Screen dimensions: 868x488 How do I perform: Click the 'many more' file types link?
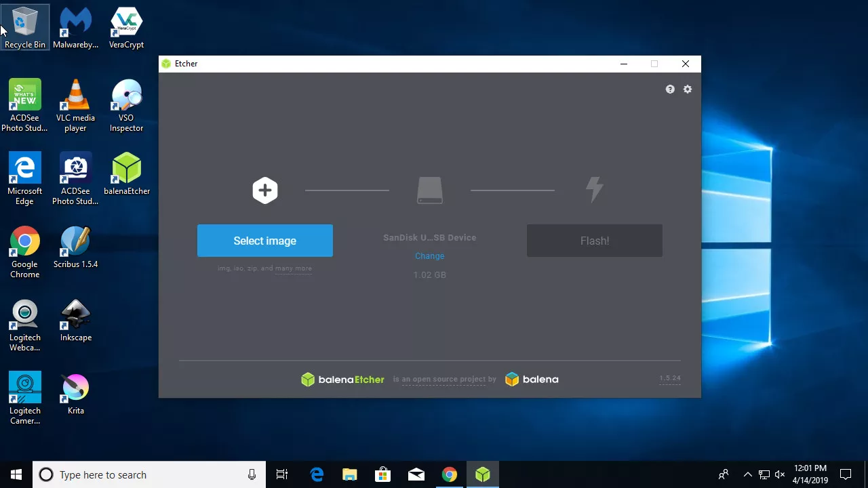click(x=294, y=268)
